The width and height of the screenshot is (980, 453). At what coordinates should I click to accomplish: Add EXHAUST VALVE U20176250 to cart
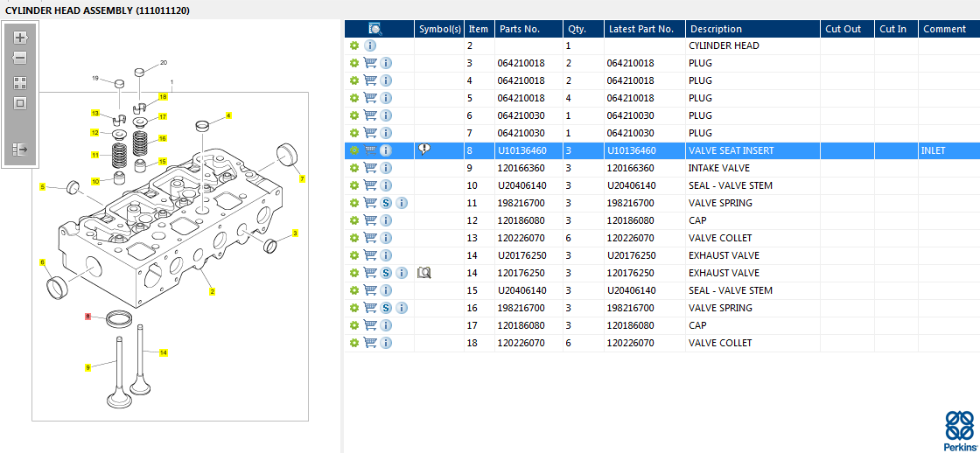point(370,255)
